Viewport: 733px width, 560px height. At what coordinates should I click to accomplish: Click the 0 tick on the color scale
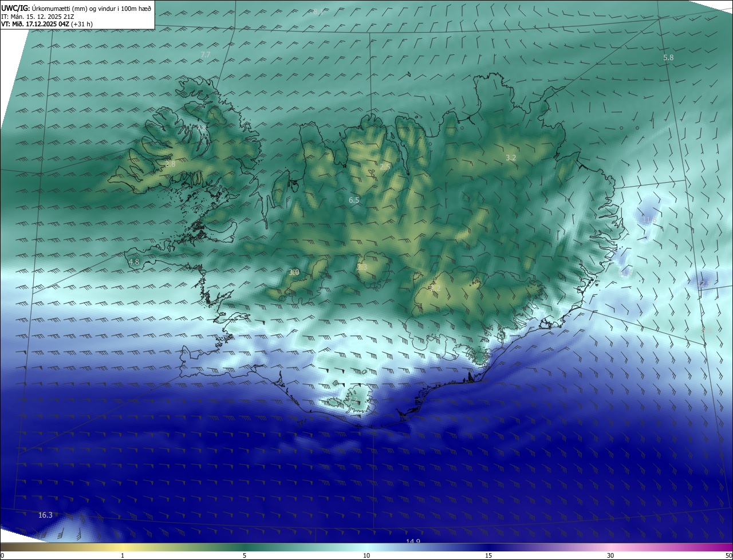click(x=2, y=555)
